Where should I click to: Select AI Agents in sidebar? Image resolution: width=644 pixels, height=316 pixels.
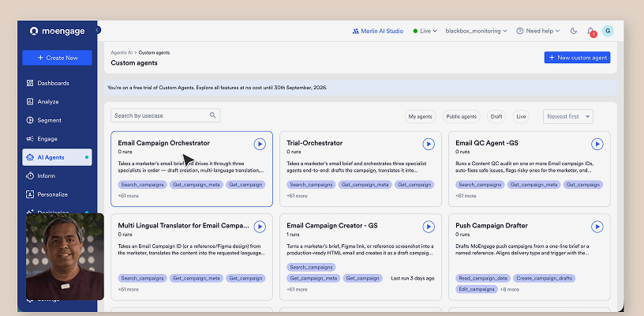point(57,157)
